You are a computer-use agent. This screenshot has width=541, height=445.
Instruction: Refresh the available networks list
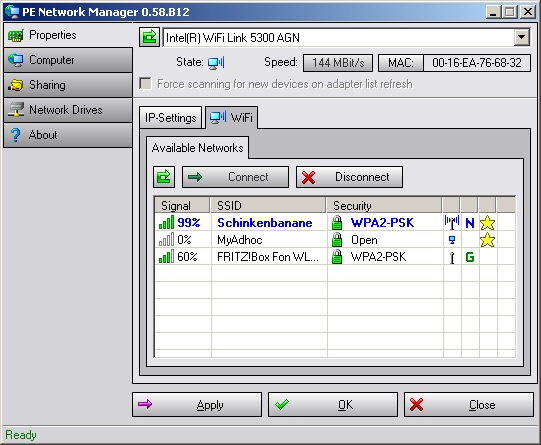pos(164,177)
